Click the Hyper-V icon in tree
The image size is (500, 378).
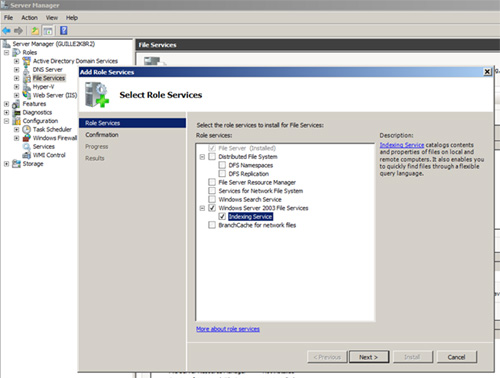click(x=27, y=87)
